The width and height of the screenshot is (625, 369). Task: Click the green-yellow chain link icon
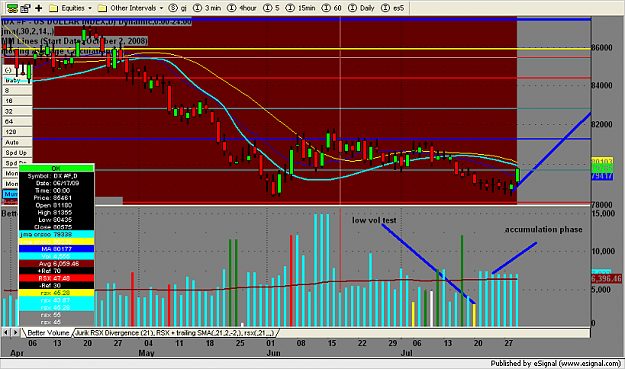12,8
